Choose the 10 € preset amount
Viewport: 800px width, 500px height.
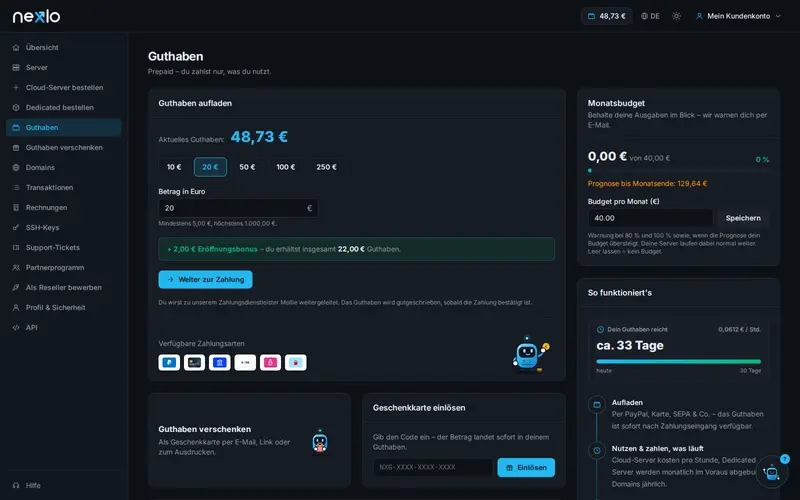pos(174,167)
